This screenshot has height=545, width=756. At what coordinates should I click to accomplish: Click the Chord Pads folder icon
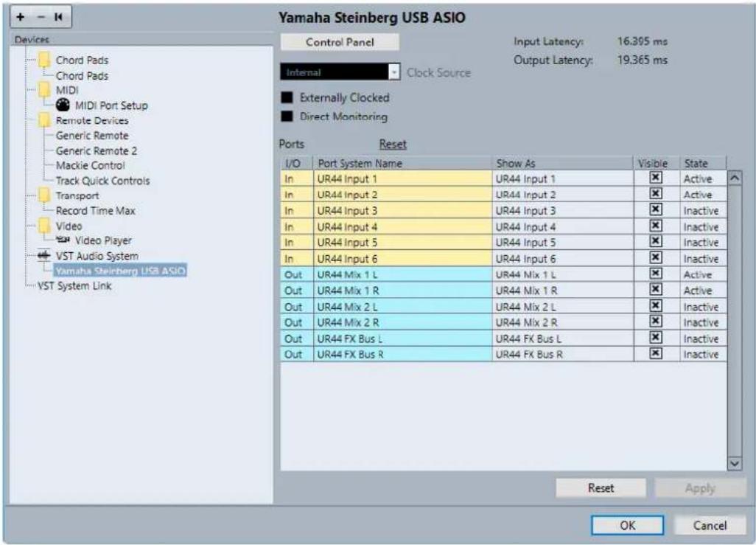coord(44,60)
